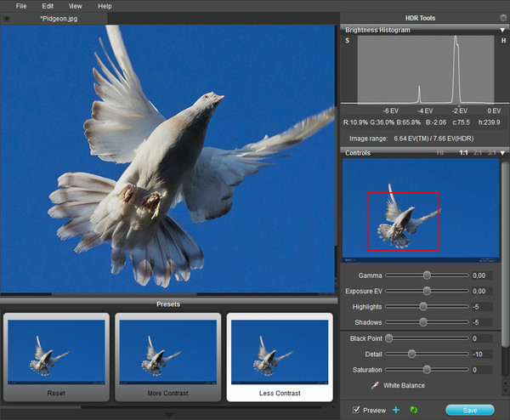
Task: Toggle the H highlights clipping indicator
Action: coord(502,40)
